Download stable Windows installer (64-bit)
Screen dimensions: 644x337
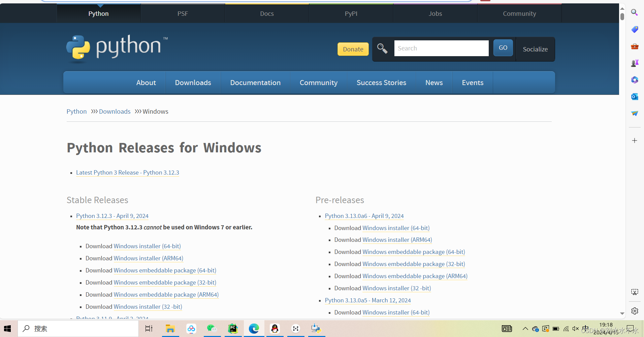tap(147, 246)
